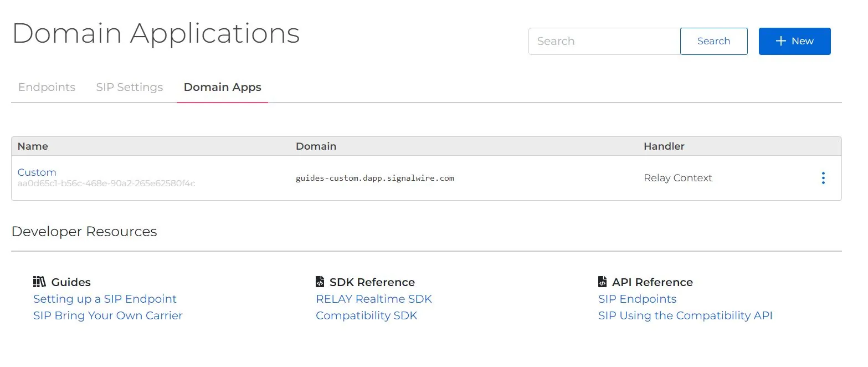
Task: Click the SDK Reference code icon
Action: (320, 281)
